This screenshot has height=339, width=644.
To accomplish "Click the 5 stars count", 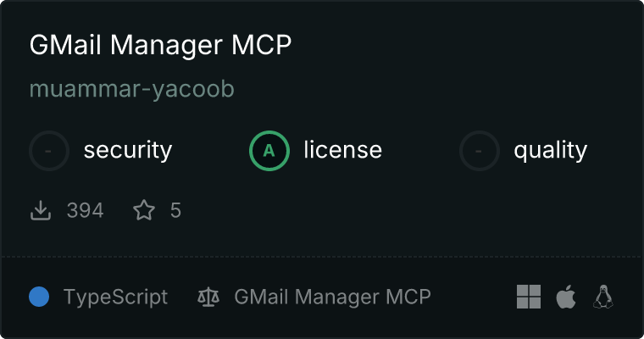I will [x=175, y=210].
